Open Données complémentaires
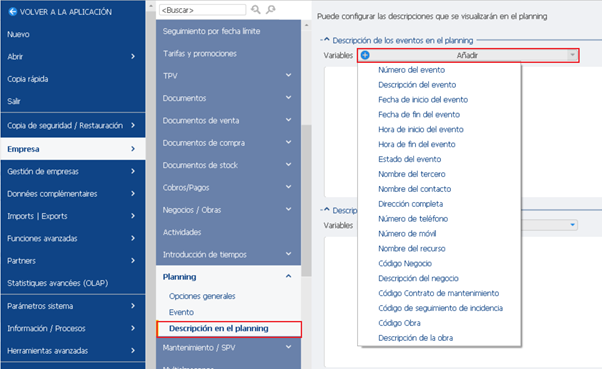The width and height of the screenshot is (602, 369). [x=73, y=194]
